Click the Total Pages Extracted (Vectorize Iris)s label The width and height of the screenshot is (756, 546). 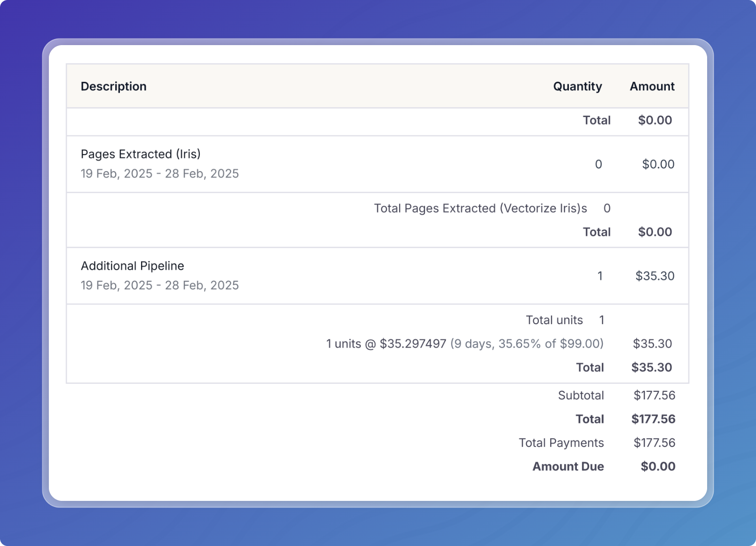[x=480, y=208]
